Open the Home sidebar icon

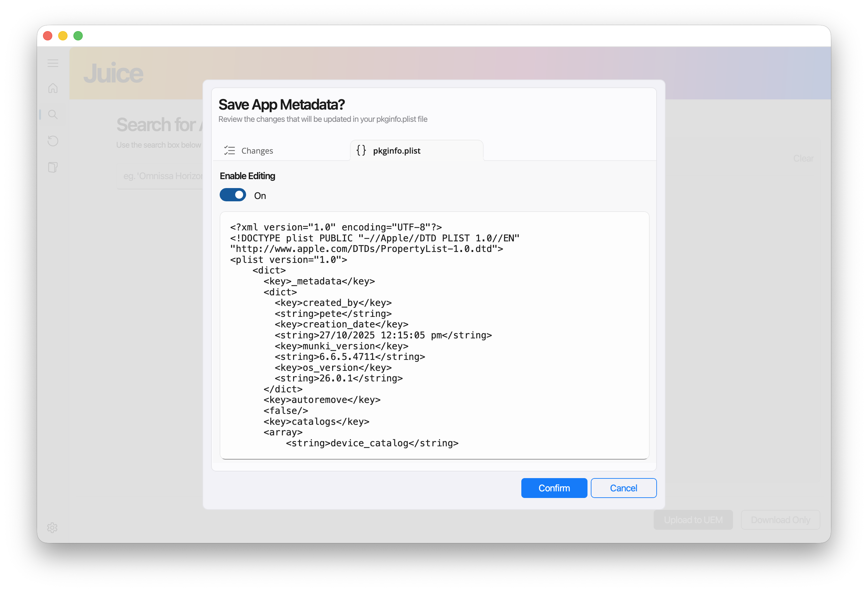[53, 88]
